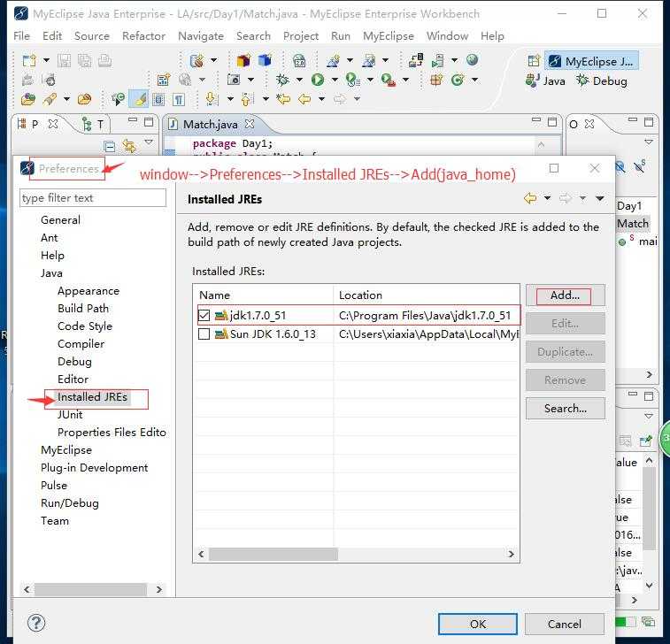The height and width of the screenshot is (644, 670).
Task: Click the right arrow of JRE table scrollbar
Action: (511, 555)
